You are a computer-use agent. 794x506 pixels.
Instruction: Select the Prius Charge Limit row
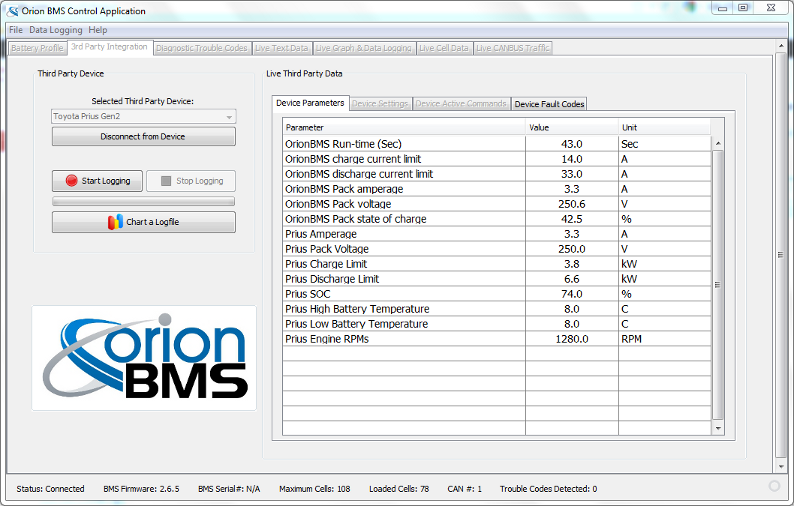click(497, 264)
